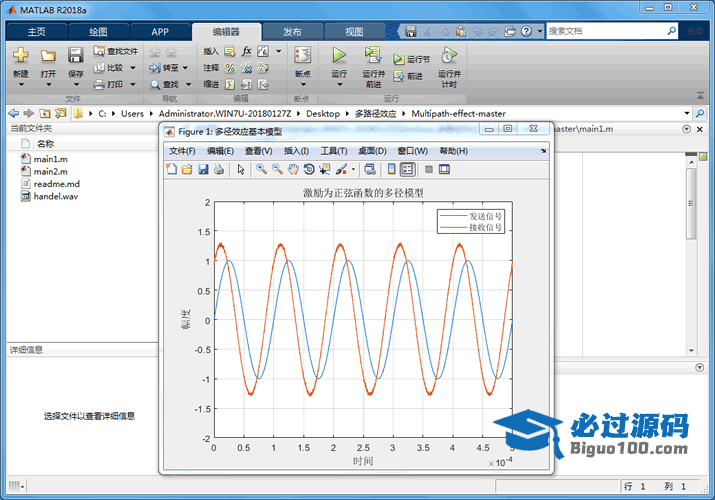Screen dimensions: 715x500
Task: Toggle the Zoom In tool in Figure 1
Action: [x=261, y=170]
